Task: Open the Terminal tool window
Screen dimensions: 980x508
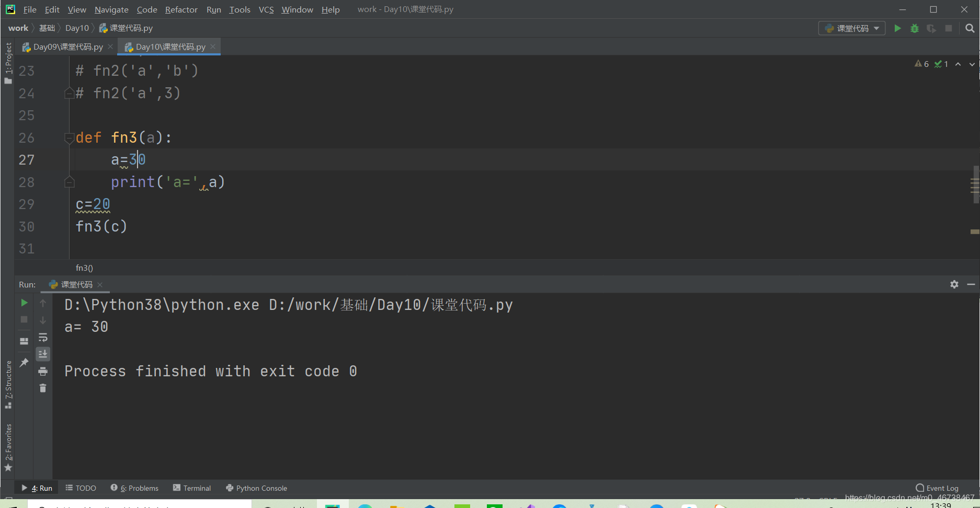Action: [x=192, y=488]
